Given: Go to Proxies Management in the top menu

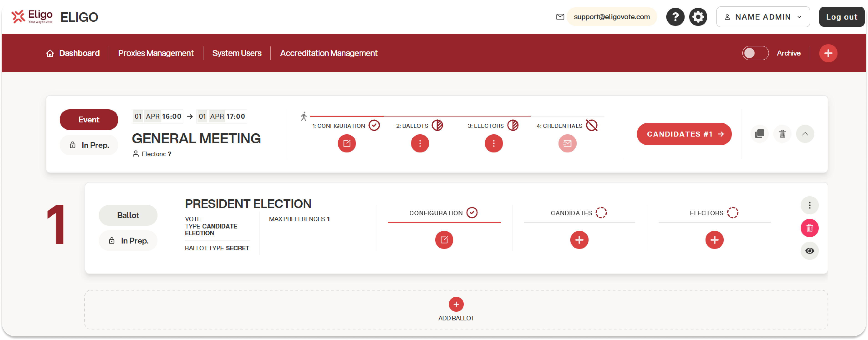Looking at the screenshot, I should tap(156, 53).
